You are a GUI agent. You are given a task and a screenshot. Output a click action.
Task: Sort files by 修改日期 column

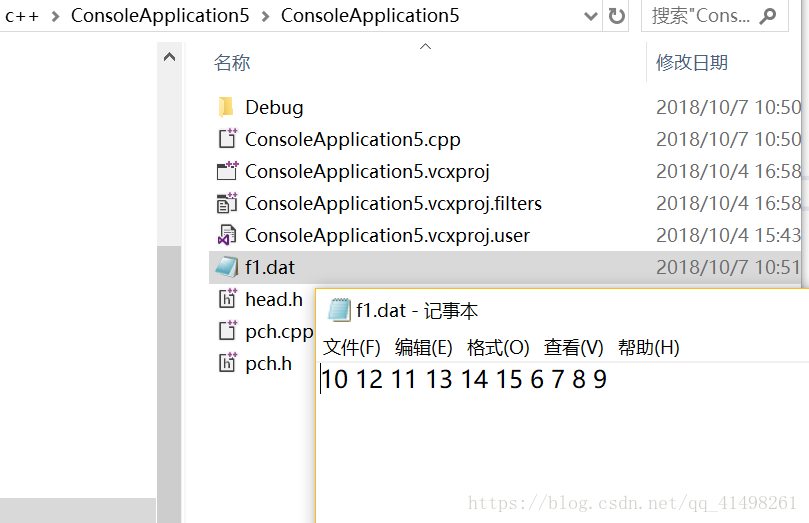[x=692, y=62]
